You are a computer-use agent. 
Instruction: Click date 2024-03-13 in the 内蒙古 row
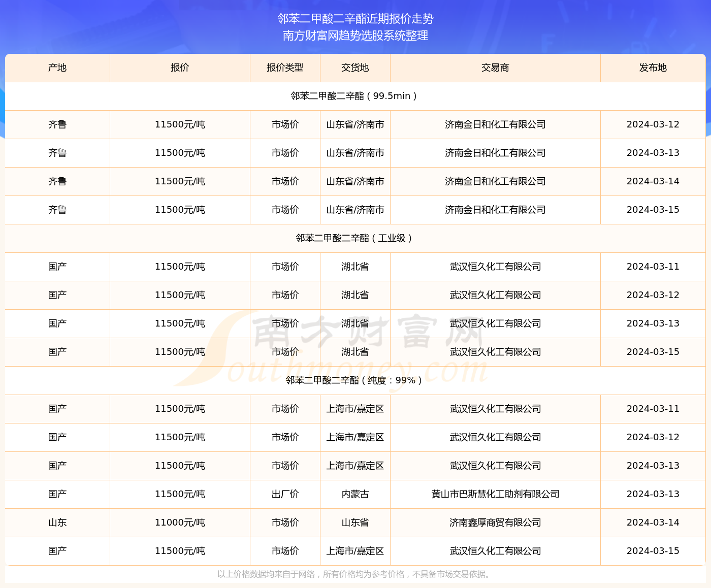pos(653,494)
